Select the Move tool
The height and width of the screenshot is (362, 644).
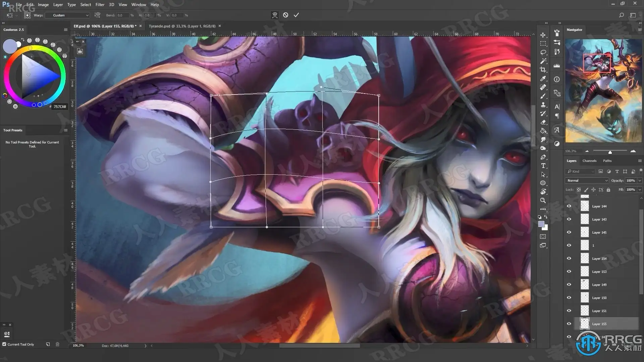[543, 35]
